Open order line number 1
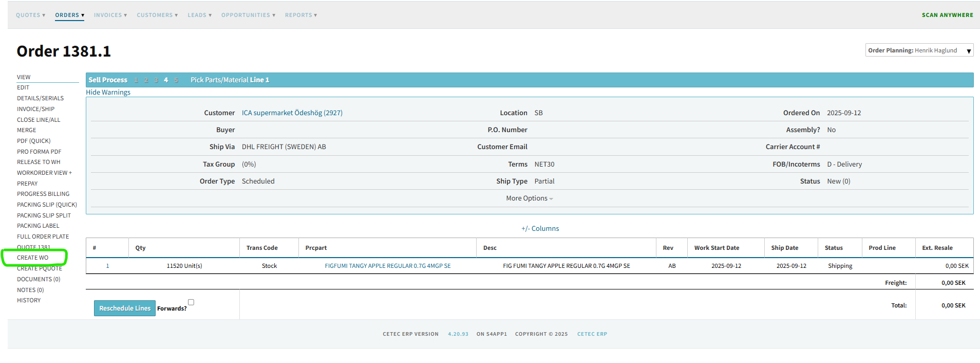 (x=107, y=266)
